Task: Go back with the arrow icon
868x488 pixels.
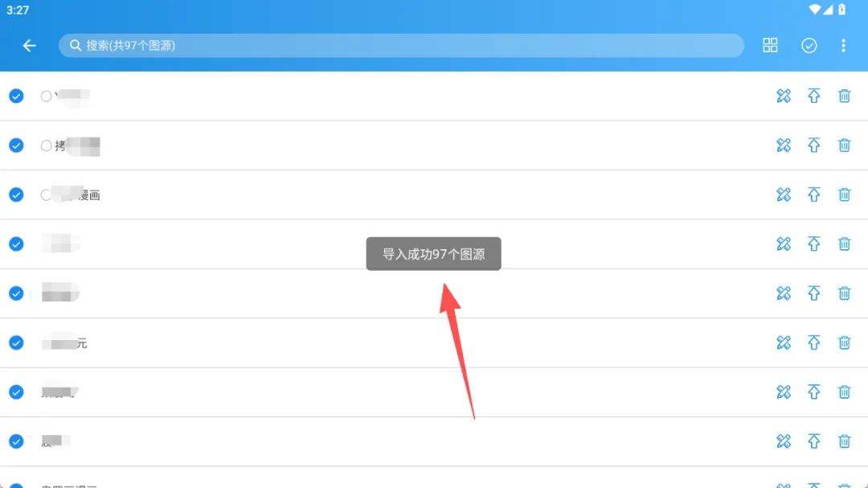Action: (30, 45)
